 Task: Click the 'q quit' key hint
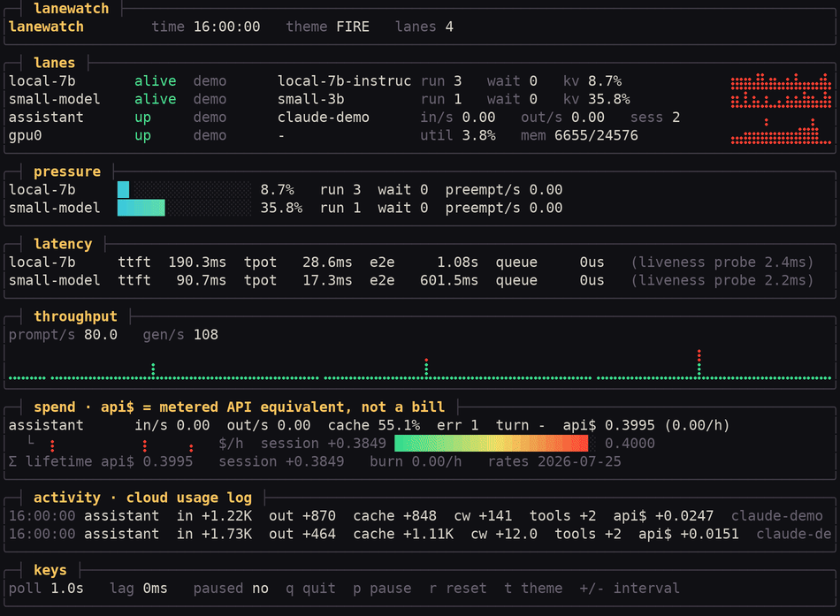310,588
